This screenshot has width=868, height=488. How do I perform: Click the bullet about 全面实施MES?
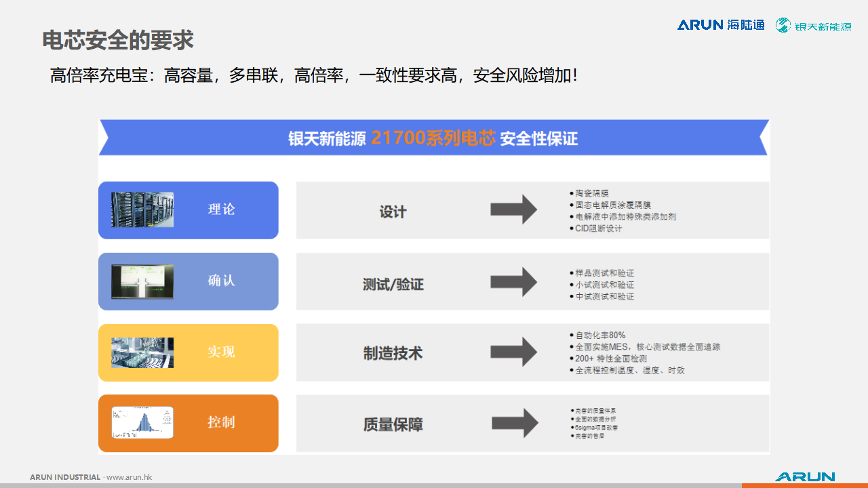[x=645, y=347]
